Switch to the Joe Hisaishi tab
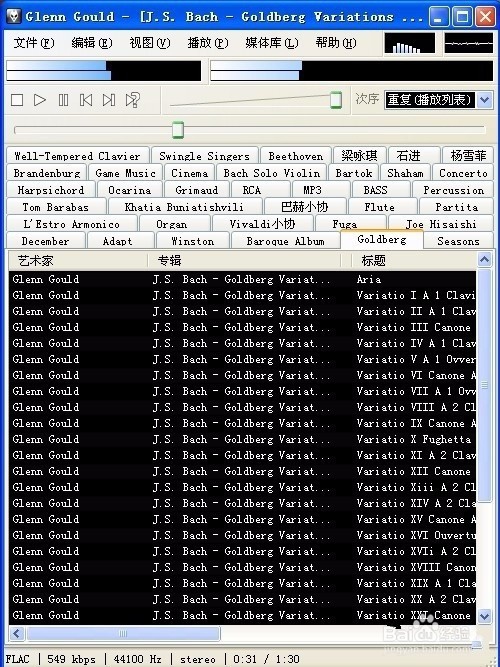This screenshot has height=667, width=500. click(x=441, y=224)
